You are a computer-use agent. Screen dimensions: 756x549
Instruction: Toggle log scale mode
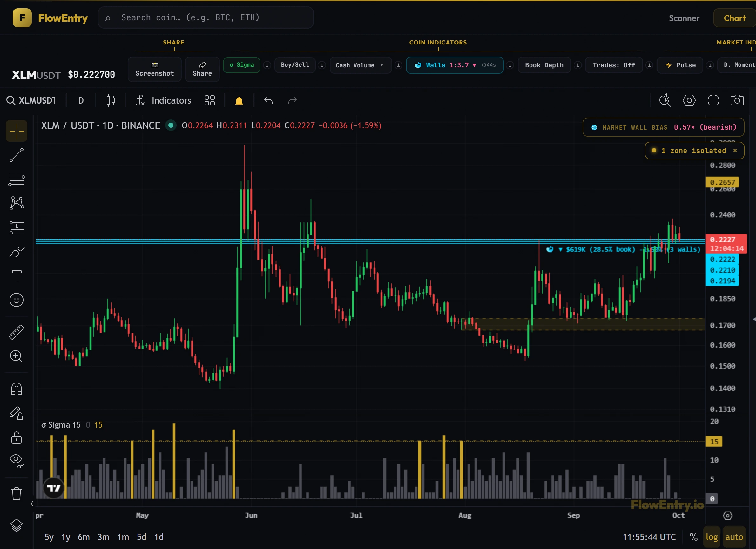click(x=712, y=537)
